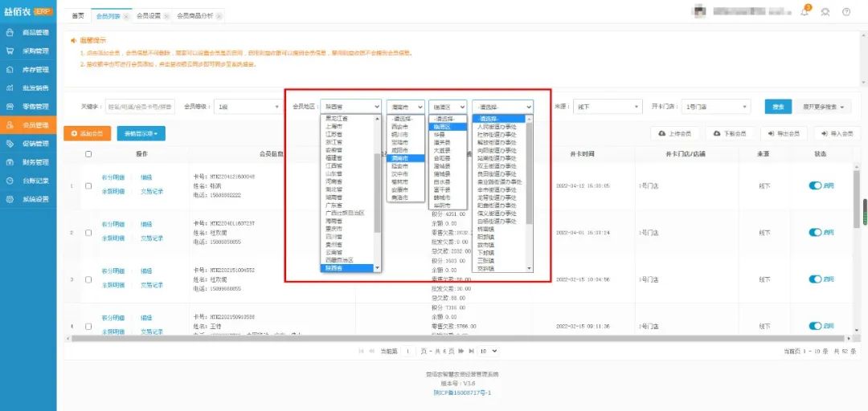Click the orange 添加会员 button
Viewport: 868px width, 411px height.
click(87, 133)
